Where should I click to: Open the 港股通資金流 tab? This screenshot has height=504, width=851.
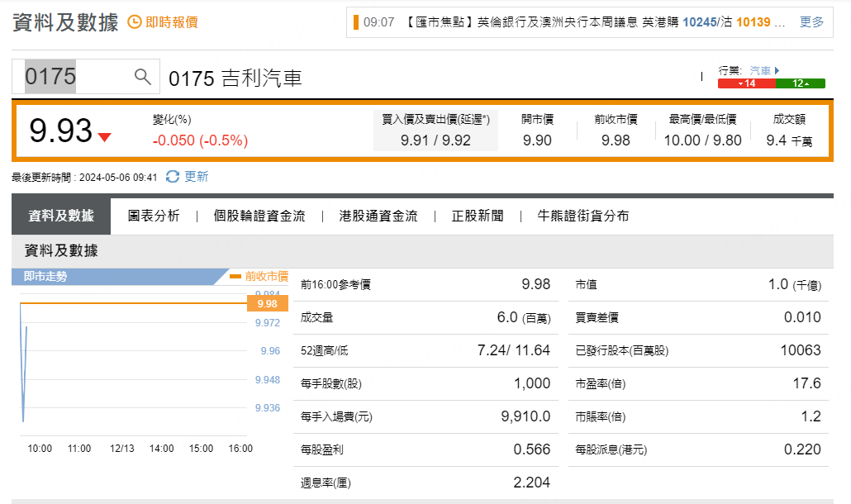point(378,216)
